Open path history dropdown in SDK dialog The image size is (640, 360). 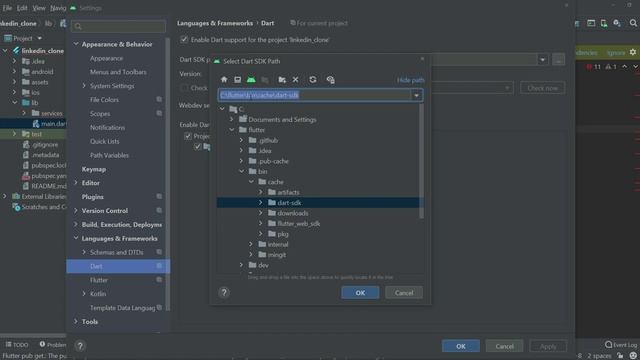click(416, 96)
